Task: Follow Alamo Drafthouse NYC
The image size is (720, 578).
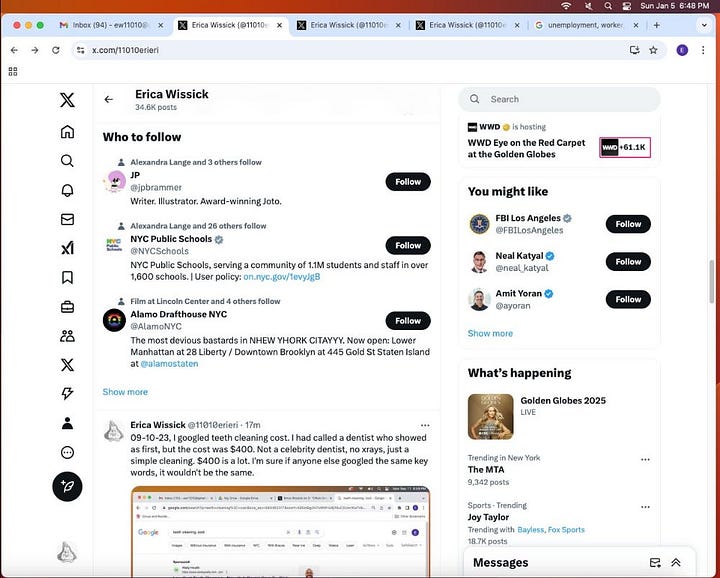Action: 408,321
